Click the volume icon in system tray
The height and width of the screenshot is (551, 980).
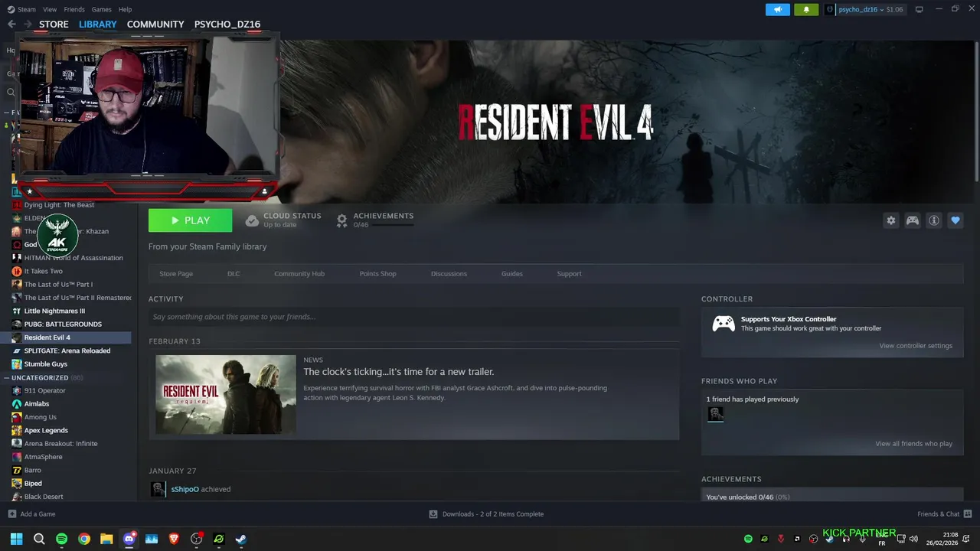913,539
